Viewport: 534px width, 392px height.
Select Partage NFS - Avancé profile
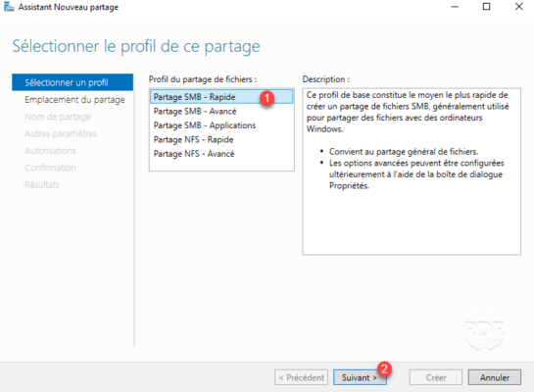(221, 154)
